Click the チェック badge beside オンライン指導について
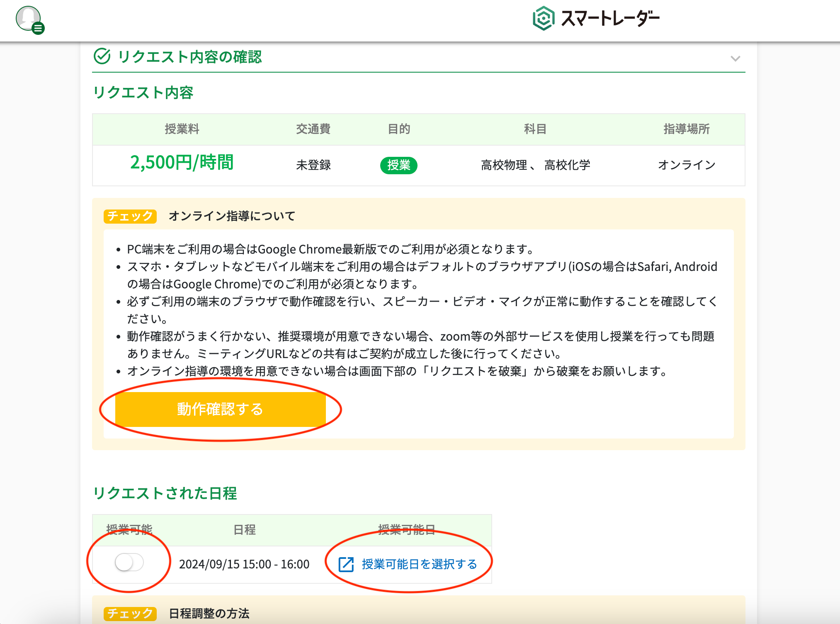This screenshot has height=624, width=840. [130, 216]
